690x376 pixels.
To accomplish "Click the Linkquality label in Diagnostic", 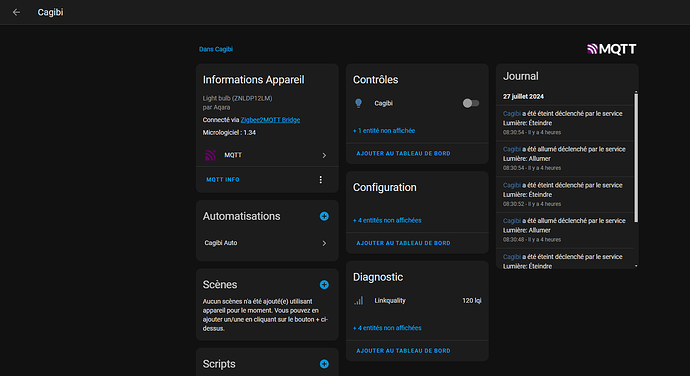I will (x=389, y=301).
